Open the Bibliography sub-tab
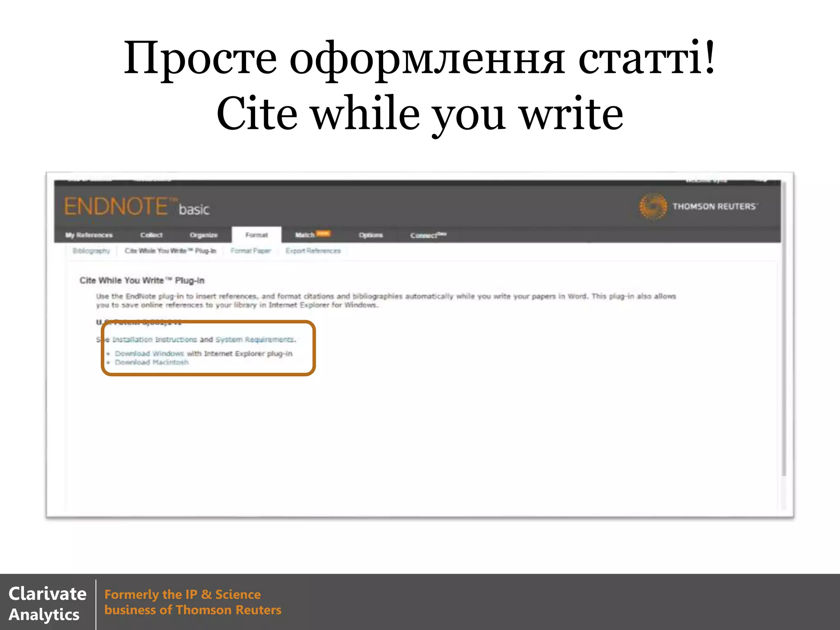The height and width of the screenshot is (630, 840). coord(91,251)
